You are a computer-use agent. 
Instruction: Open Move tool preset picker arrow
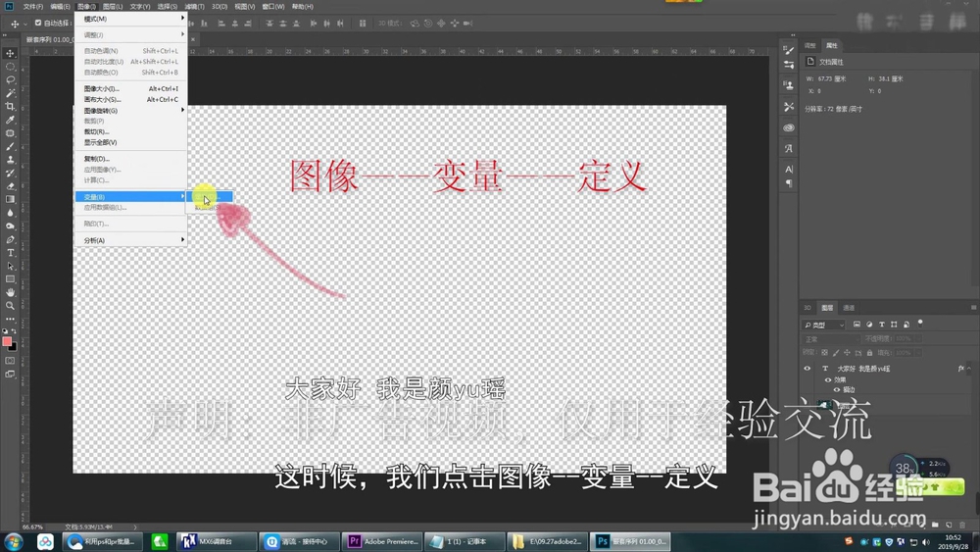pos(25,24)
